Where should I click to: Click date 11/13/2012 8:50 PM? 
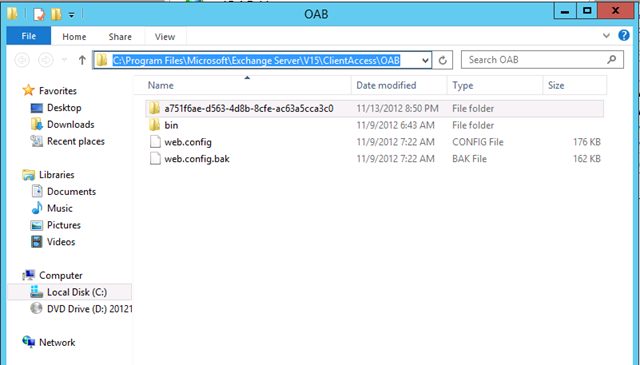click(397, 109)
